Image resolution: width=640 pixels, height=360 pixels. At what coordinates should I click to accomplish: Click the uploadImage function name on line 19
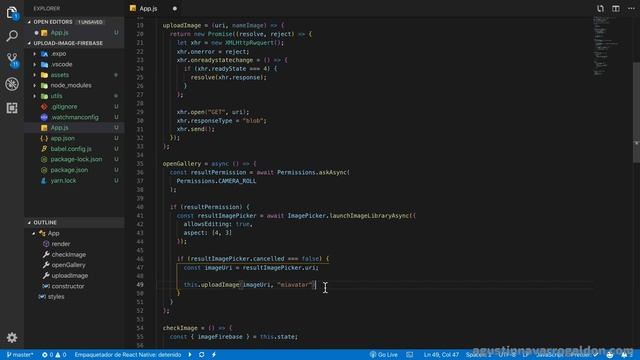click(182, 25)
